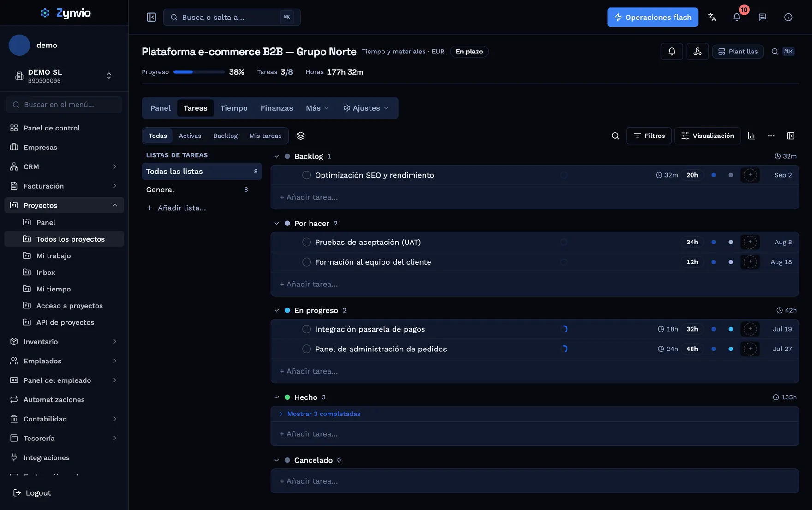Open Mi trabajo in Proyectos submenu

pyautogui.click(x=64, y=256)
